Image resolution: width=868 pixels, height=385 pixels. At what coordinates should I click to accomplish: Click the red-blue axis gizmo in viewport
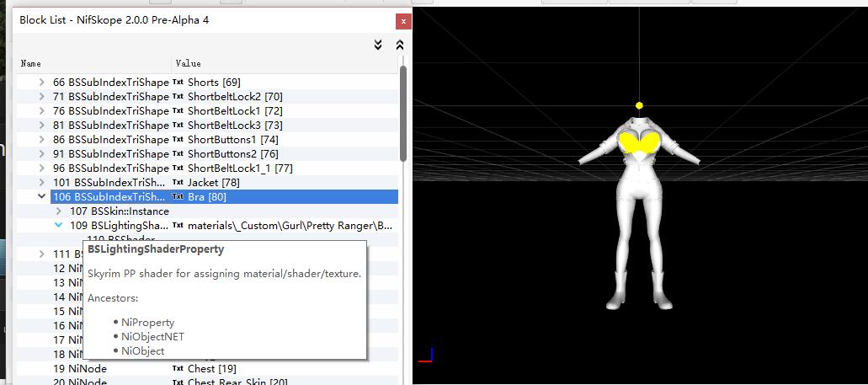(425, 355)
